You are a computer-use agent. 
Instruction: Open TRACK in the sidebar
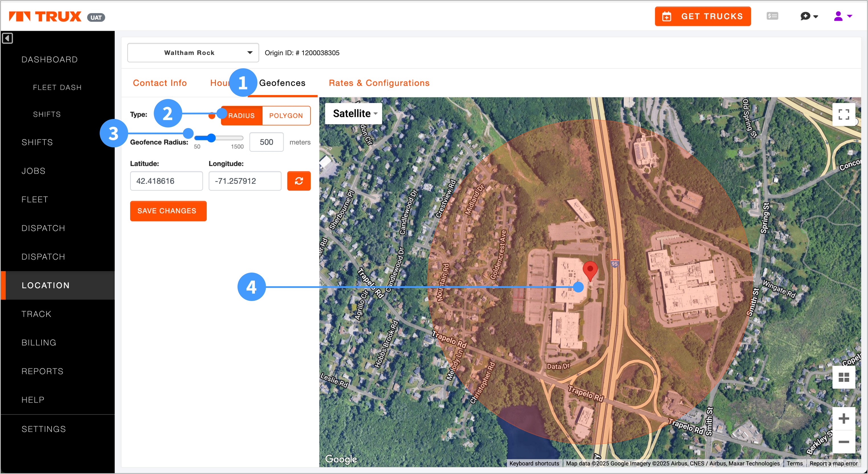pyautogui.click(x=36, y=314)
